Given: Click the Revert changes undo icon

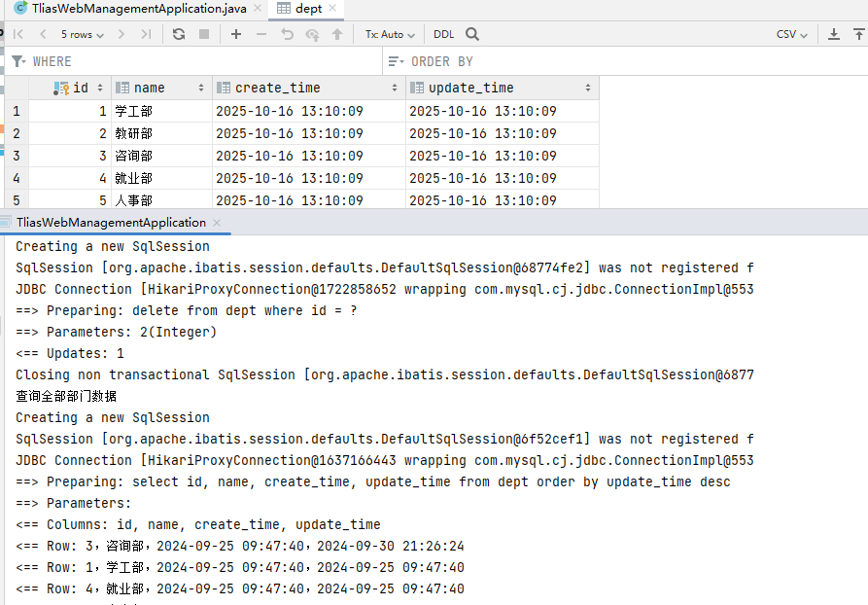Looking at the screenshot, I should [x=287, y=34].
